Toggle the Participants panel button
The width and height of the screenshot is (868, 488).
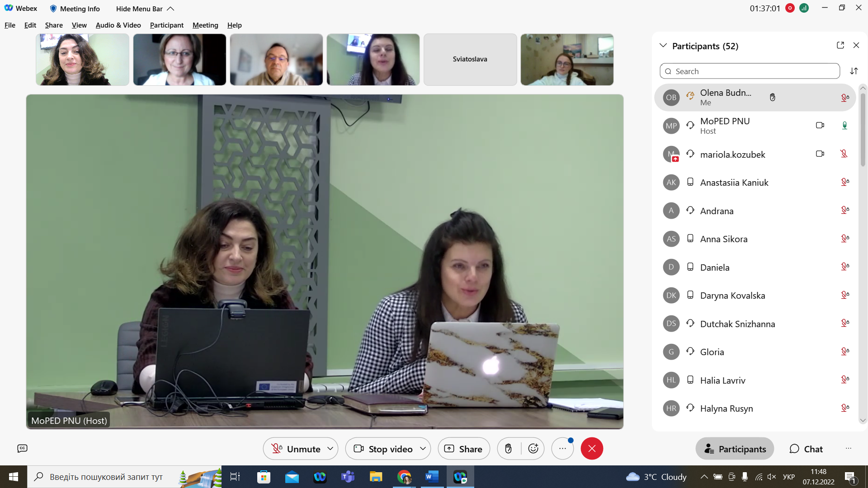[735, 449]
